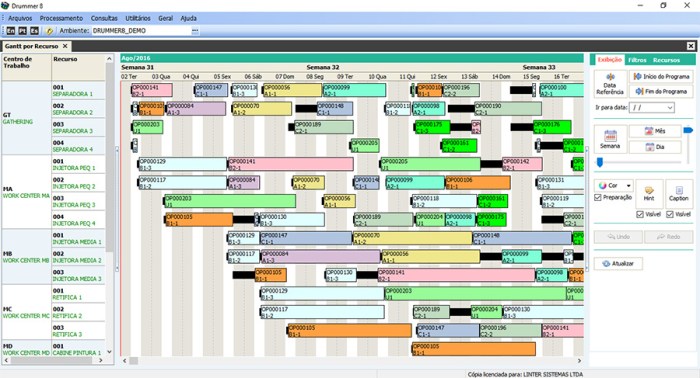Click the yellow lightning toolbar icon
Image resolution: width=700 pixels, height=378 pixels.
[50, 31]
